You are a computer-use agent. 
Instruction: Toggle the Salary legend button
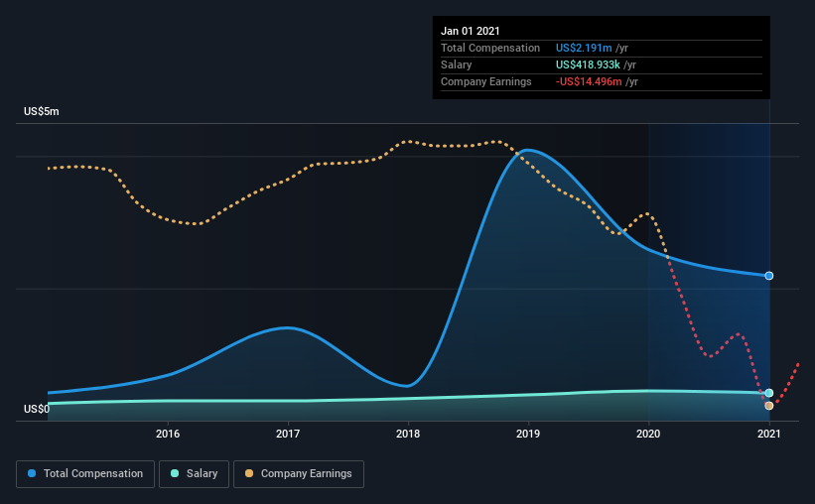(x=194, y=474)
